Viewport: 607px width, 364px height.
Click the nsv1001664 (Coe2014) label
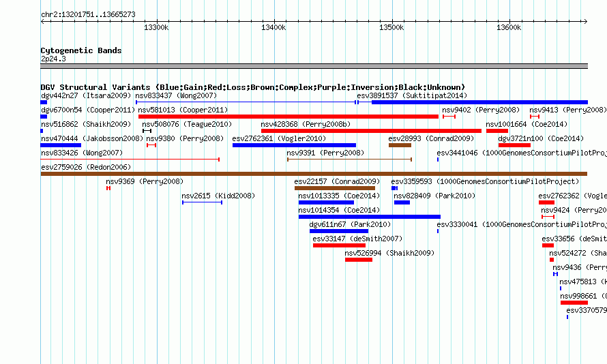[x=527, y=124]
